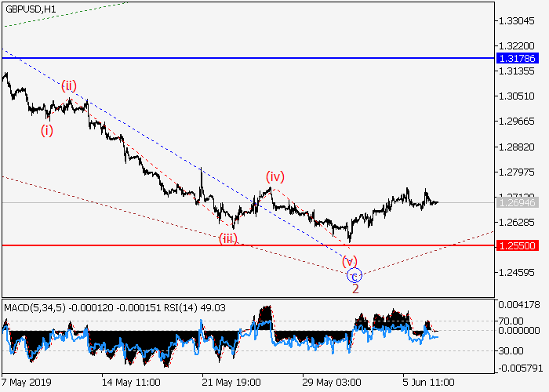The height and width of the screenshot is (392, 549).
Task: Select the red wave 2 label
Action: click(x=355, y=289)
